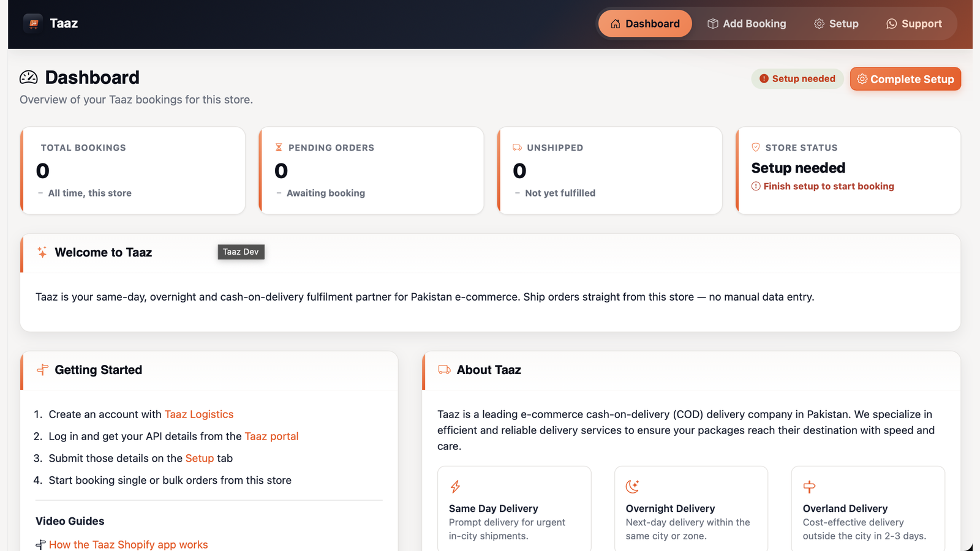
Task: Click the warning icon beside Finish setup
Action: click(756, 186)
